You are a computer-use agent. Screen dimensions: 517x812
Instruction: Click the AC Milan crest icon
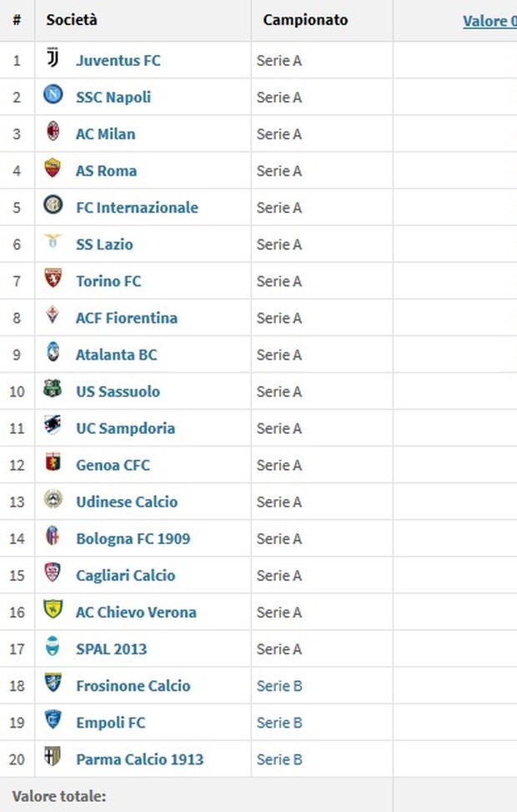click(53, 133)
